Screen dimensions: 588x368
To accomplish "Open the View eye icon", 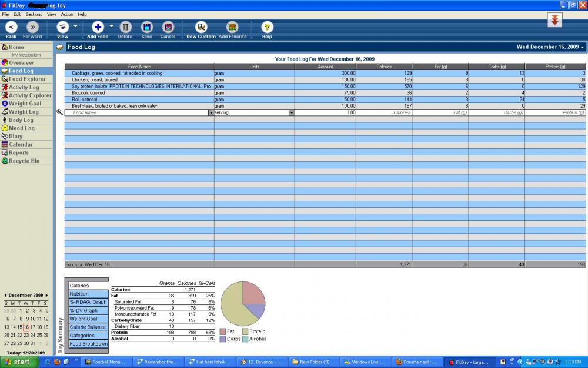I will click(x=63, y=27).
